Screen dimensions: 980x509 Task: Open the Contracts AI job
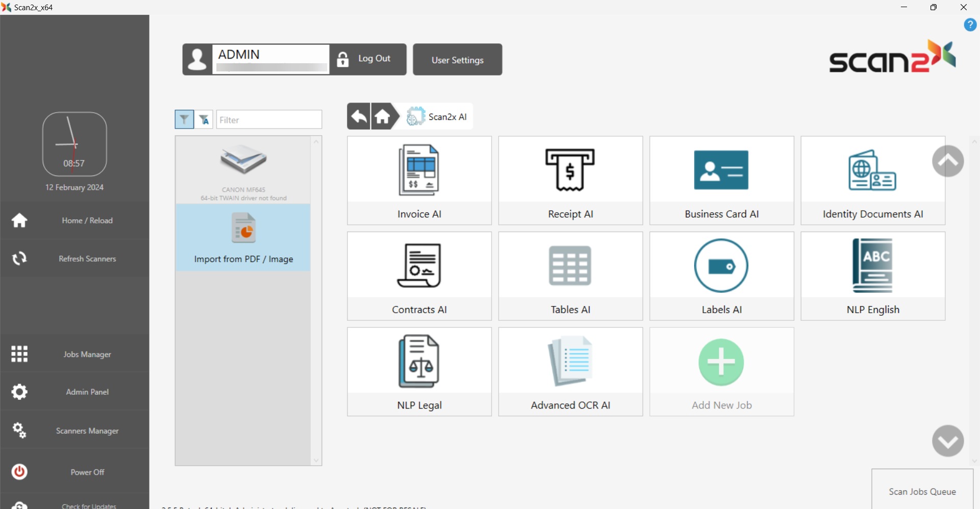coord(419,276)
